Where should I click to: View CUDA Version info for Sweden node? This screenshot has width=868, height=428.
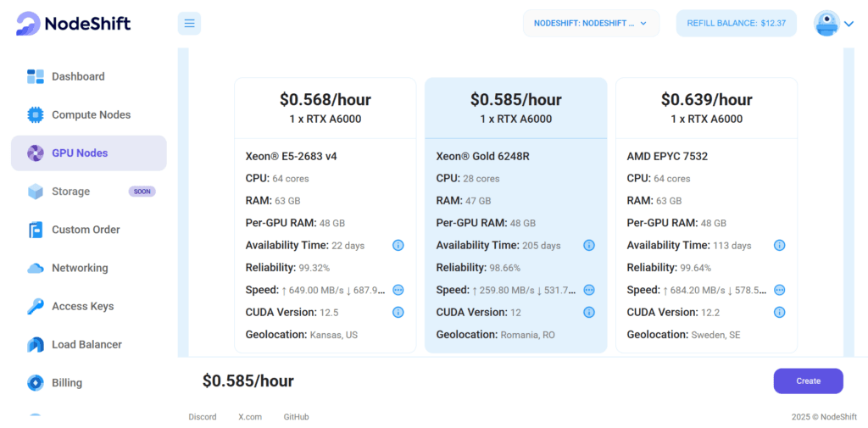tap(780, 312)
